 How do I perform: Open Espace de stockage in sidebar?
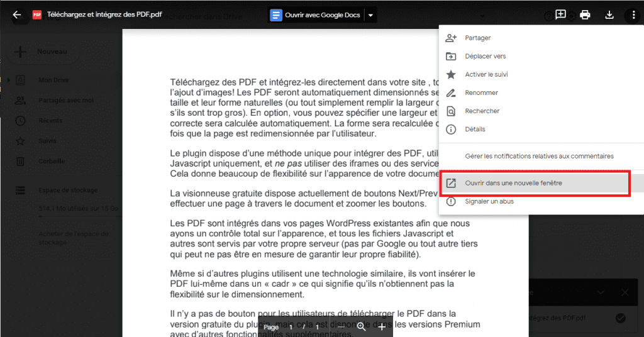click(68, 190)
